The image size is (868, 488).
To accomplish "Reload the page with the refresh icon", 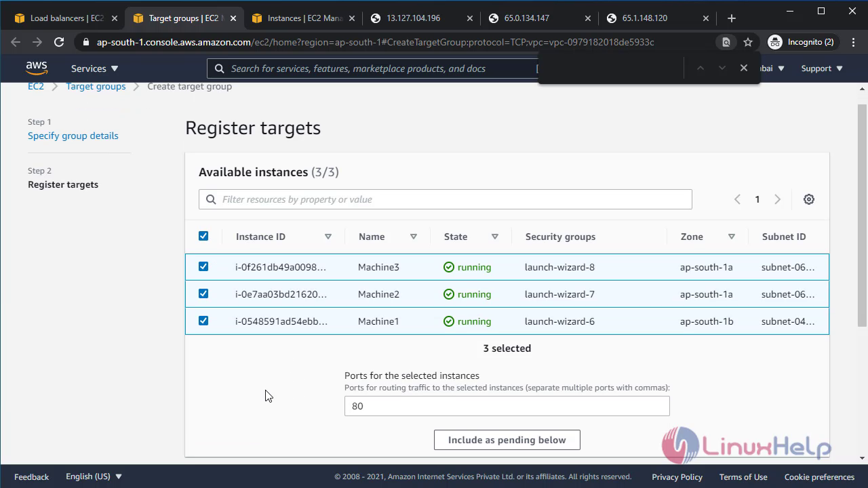I will coord(59,42).
